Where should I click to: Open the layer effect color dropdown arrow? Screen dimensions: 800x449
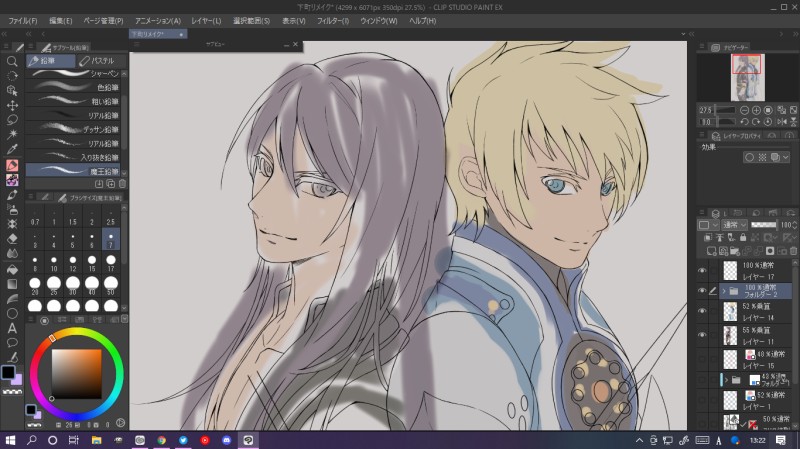[786, 157]
